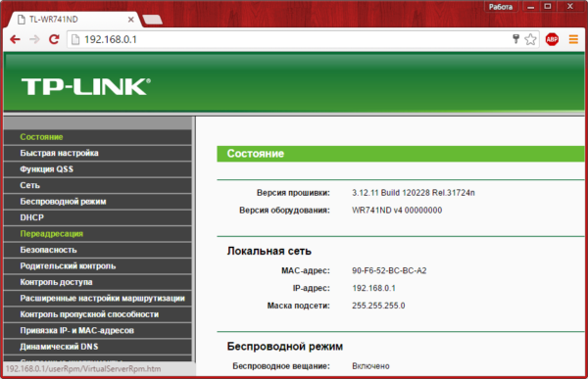Click the Локальная сеть heading
Screen dimensions: 588x379
[x=269, y=251]
